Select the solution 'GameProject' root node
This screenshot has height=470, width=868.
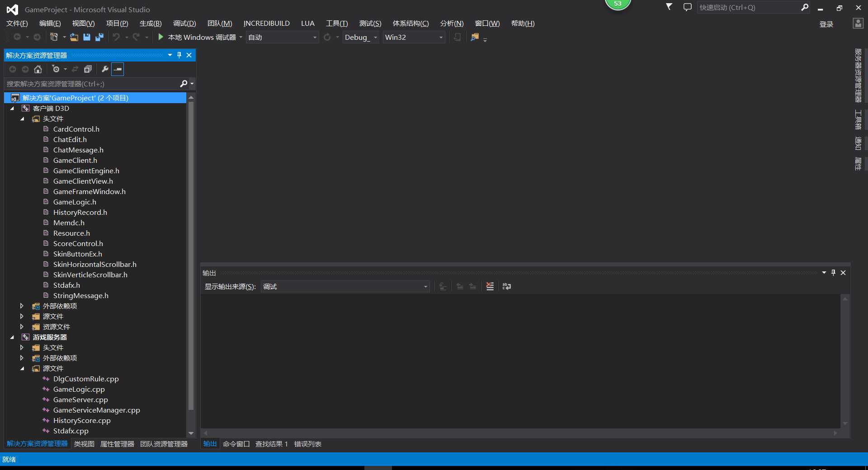coord(95,98)
